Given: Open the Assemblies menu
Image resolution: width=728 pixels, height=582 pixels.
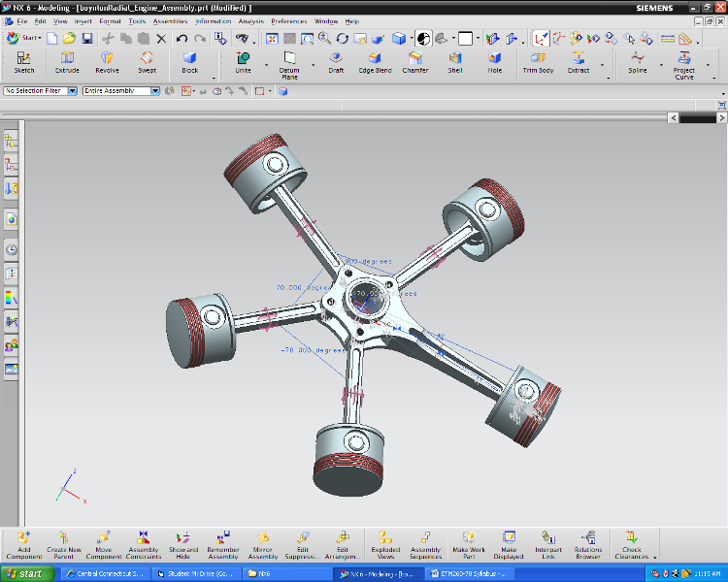Looking at the screenshot, I should pyautogui.click(x=170, y=20).
